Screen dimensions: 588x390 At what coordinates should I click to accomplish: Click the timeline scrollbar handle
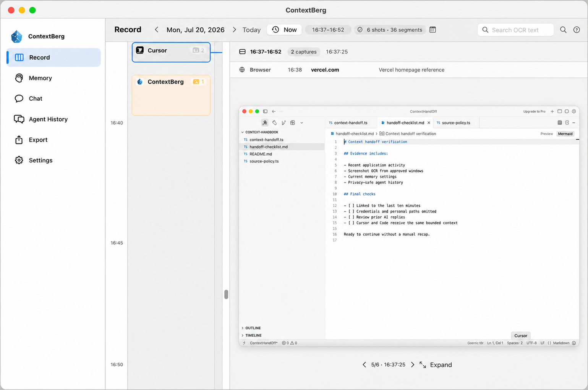click(226, 294)
